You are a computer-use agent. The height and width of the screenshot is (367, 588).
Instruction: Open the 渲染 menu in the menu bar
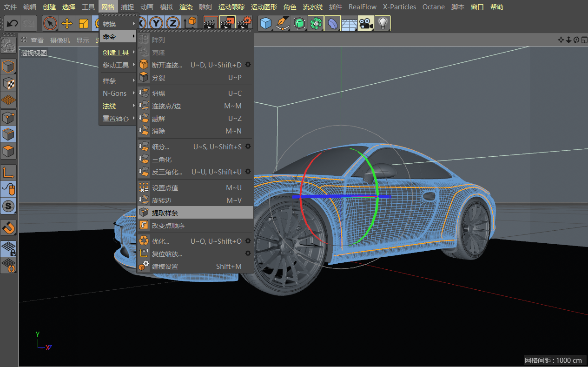[x=186, y=7]
